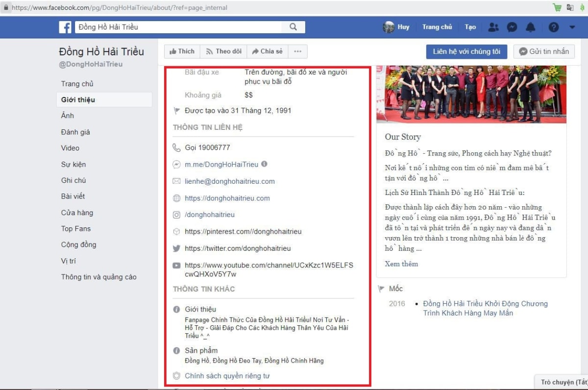Open Thông tin và quảng cáo tab

pyautogui.click(x=99, y=277)
